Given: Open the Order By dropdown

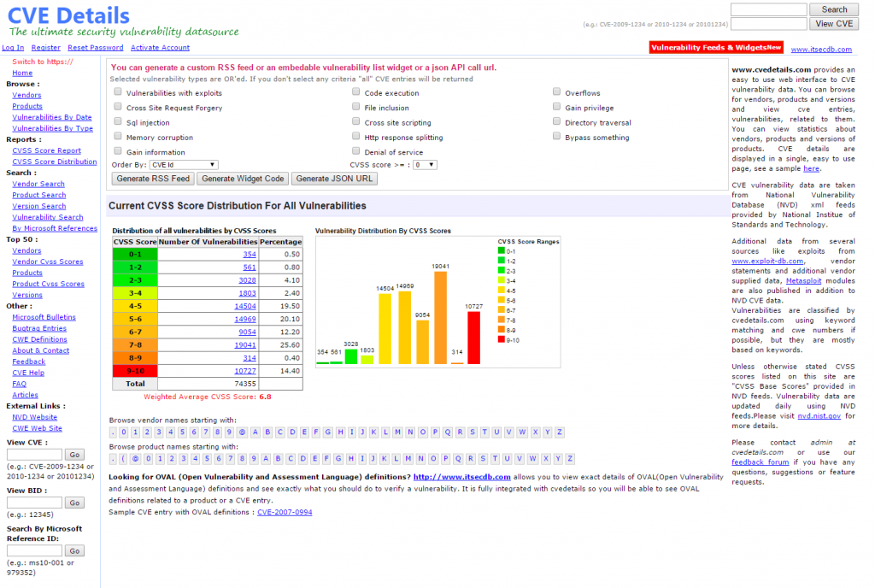Looking at the screenshot, I should (x=184, y=164).
